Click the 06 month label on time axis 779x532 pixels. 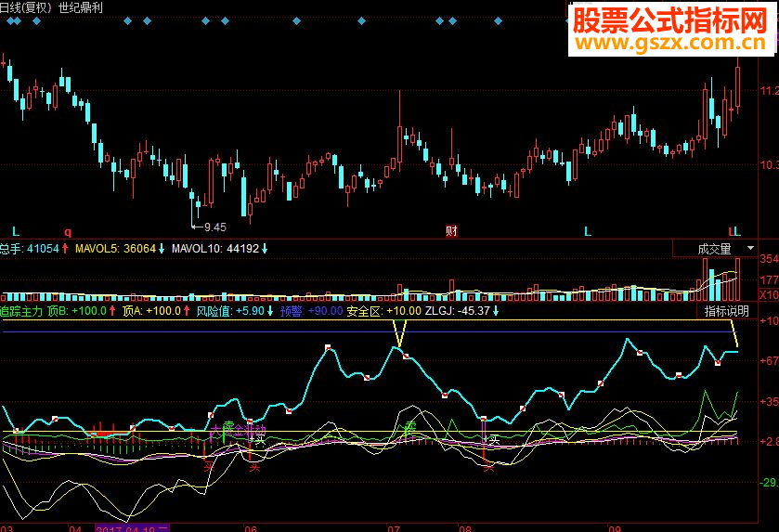pos(251,528)
